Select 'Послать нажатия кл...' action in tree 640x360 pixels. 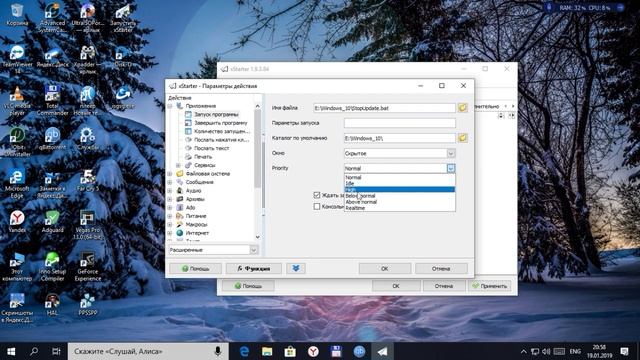222,140
